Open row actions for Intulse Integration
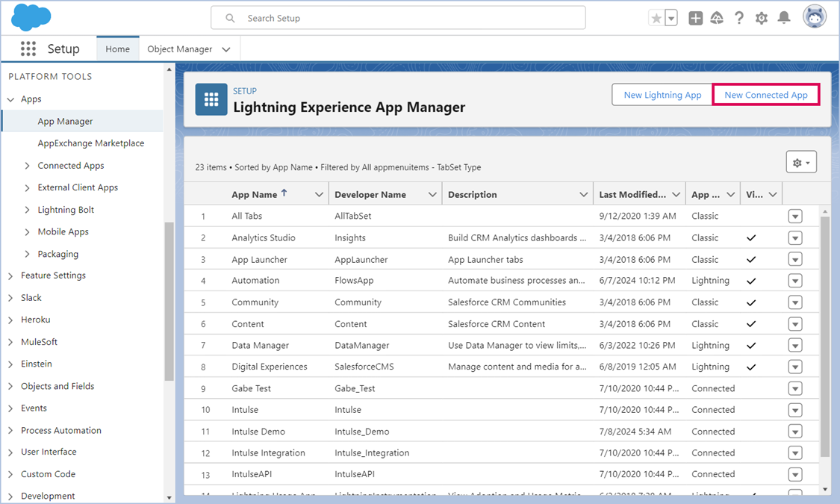The image size is (840, 504). pos(795,453)
